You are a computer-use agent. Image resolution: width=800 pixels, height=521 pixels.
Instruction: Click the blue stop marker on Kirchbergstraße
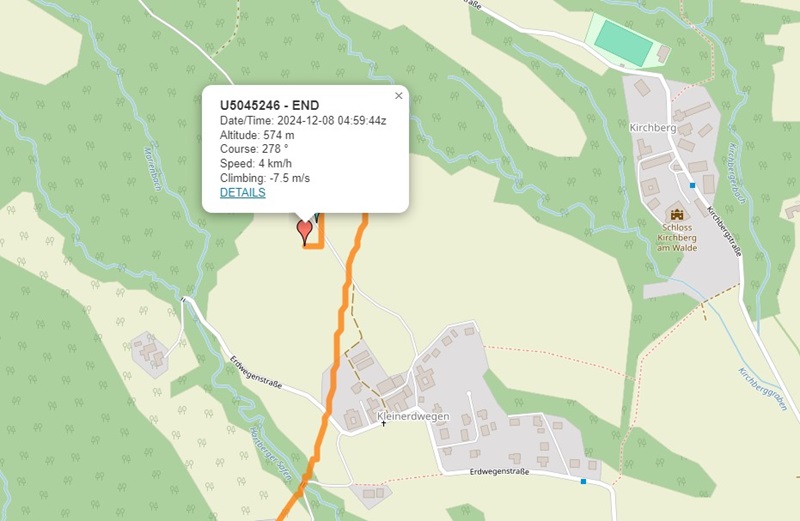pos(692,185)
